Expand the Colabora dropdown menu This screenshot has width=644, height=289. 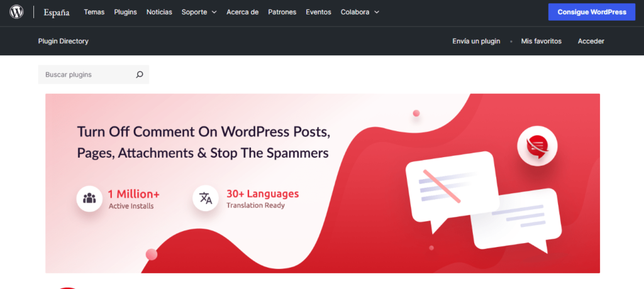(360, 12)
